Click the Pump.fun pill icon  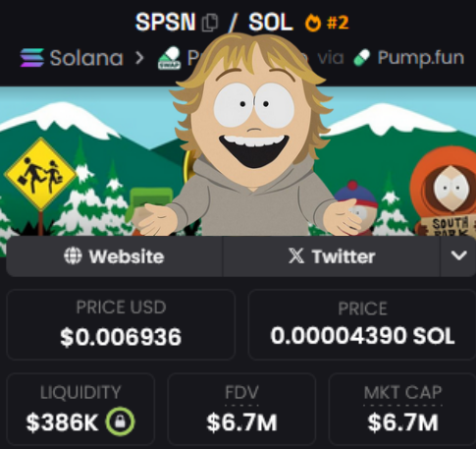point(362,58)
